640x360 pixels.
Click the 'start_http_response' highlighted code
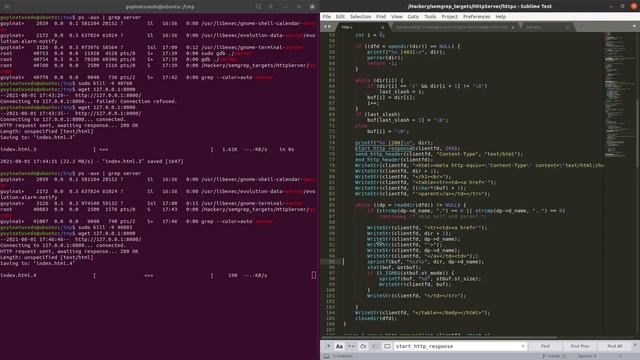[384, 149]
